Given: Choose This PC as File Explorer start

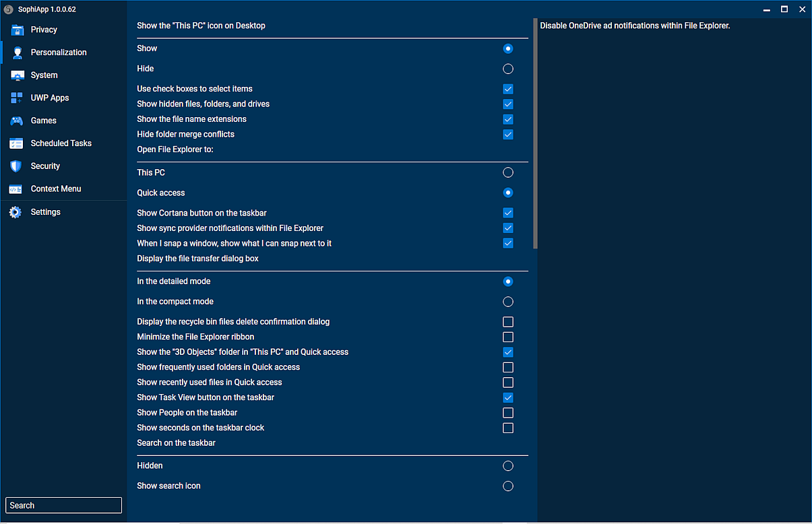Looking at the screenshot, I should point(508,172).
